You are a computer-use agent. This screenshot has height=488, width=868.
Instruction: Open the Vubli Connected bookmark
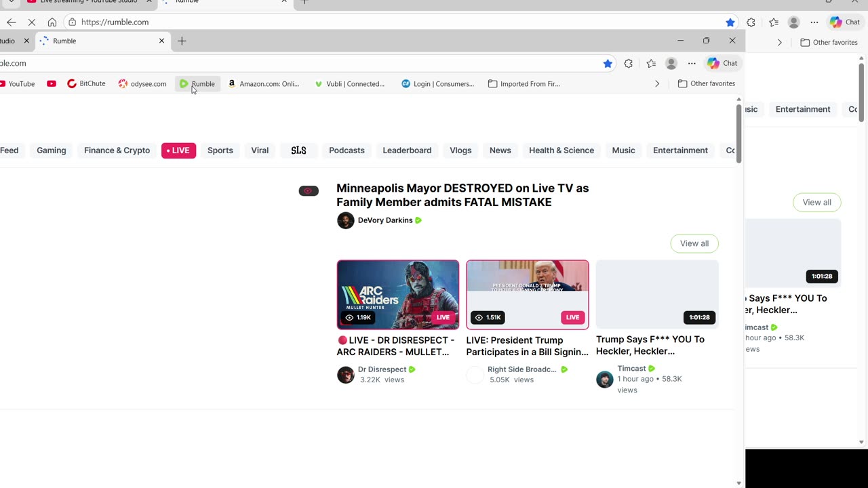pos(350,84)
